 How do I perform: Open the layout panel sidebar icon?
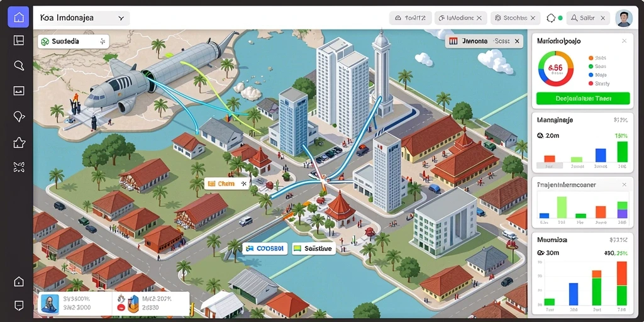19,40
